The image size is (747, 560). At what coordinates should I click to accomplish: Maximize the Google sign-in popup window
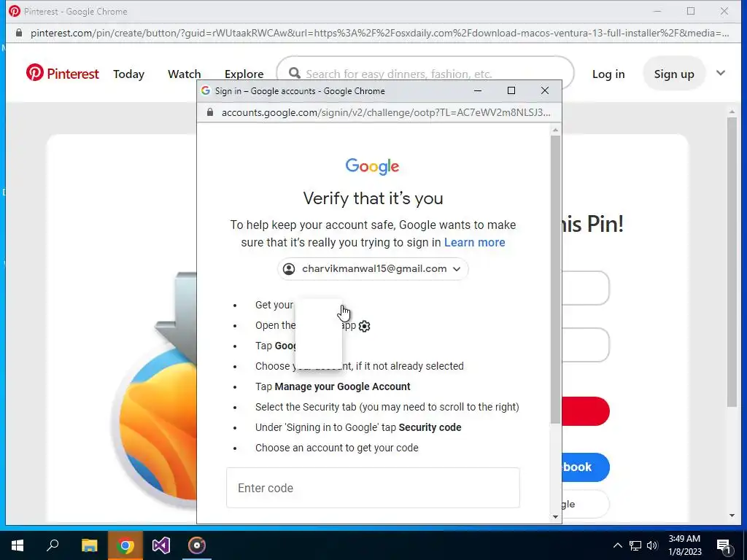[x=511, y=90]
